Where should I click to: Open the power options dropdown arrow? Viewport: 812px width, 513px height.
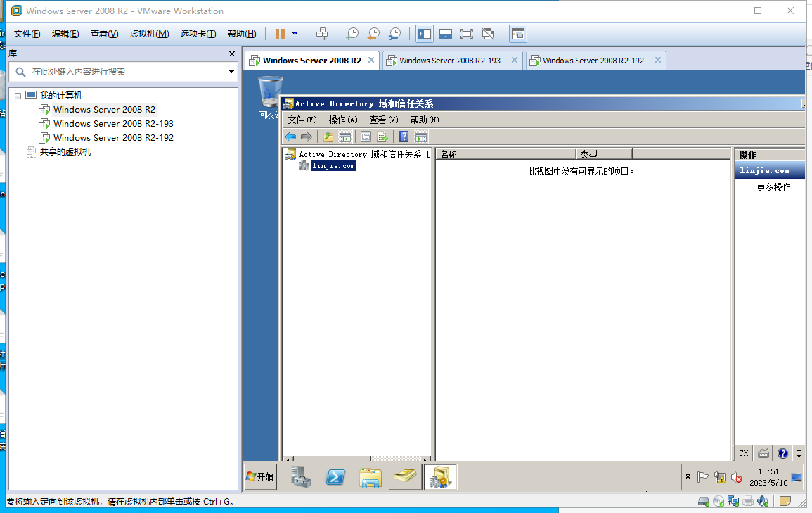coord(295,34)
